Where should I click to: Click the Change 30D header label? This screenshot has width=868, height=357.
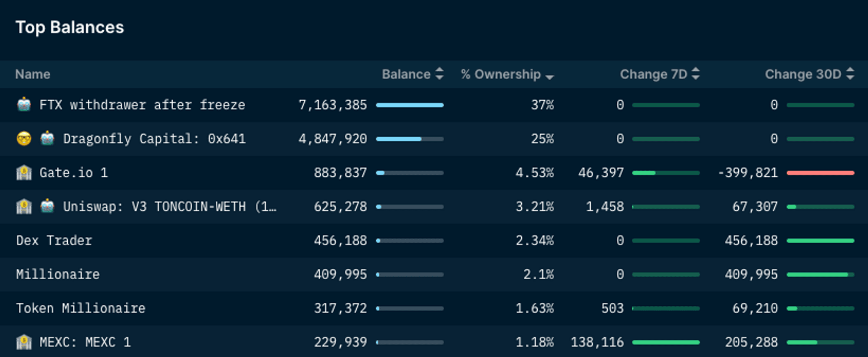pos(803,74)
